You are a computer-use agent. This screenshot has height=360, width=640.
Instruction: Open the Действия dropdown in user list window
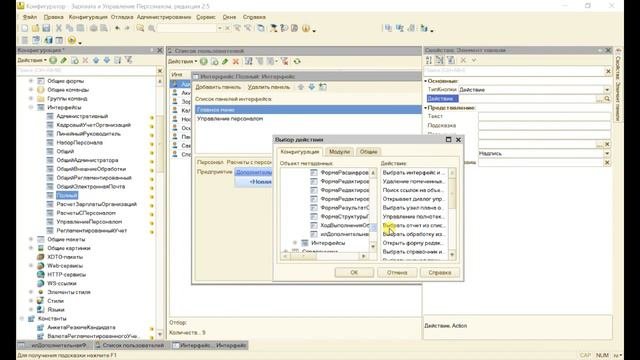[183, 62]
